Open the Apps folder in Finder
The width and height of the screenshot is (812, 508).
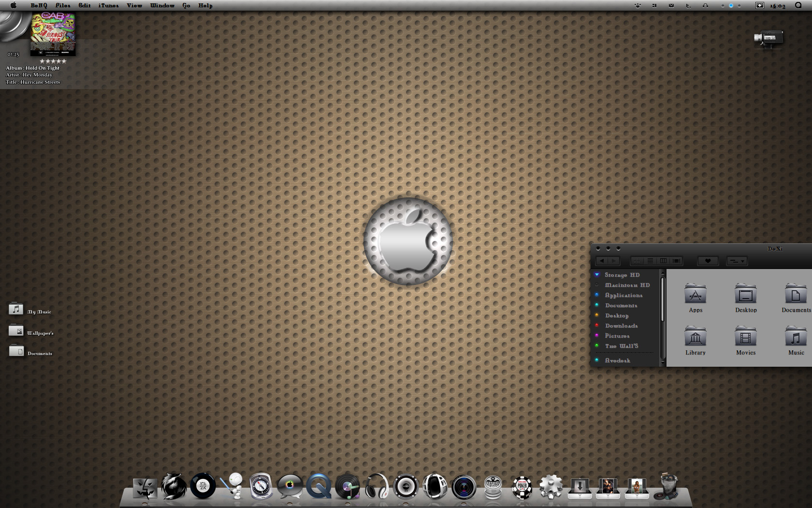click(696, 298)
